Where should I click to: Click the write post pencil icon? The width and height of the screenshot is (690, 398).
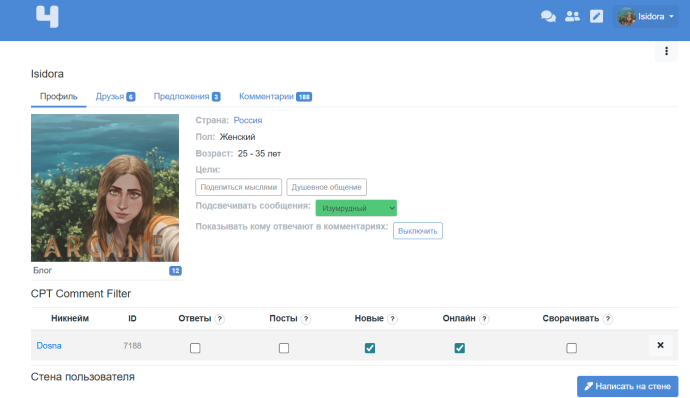pyautogui.click(x=596, y=16)
